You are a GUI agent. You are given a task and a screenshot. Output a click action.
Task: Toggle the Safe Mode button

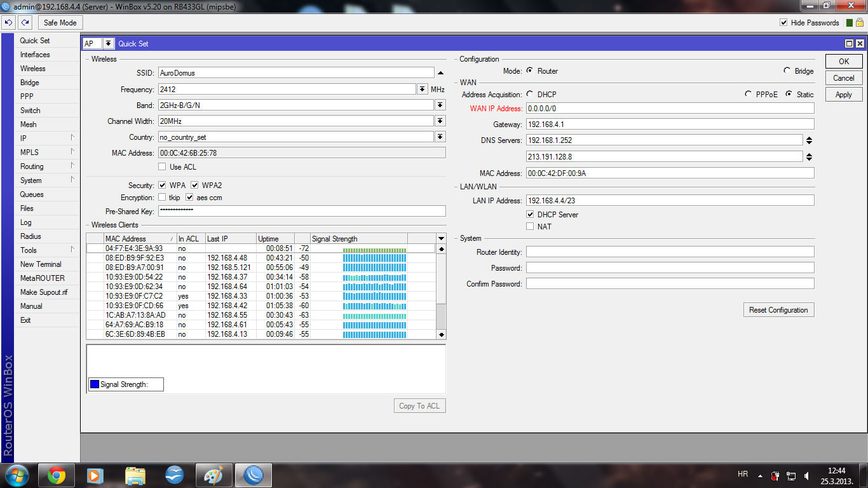pos(60,23)
